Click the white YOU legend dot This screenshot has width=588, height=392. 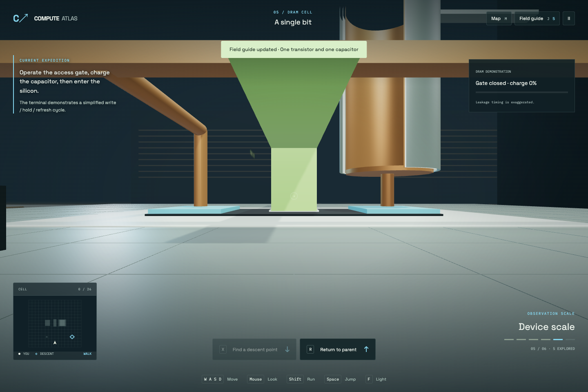point(20,354)
